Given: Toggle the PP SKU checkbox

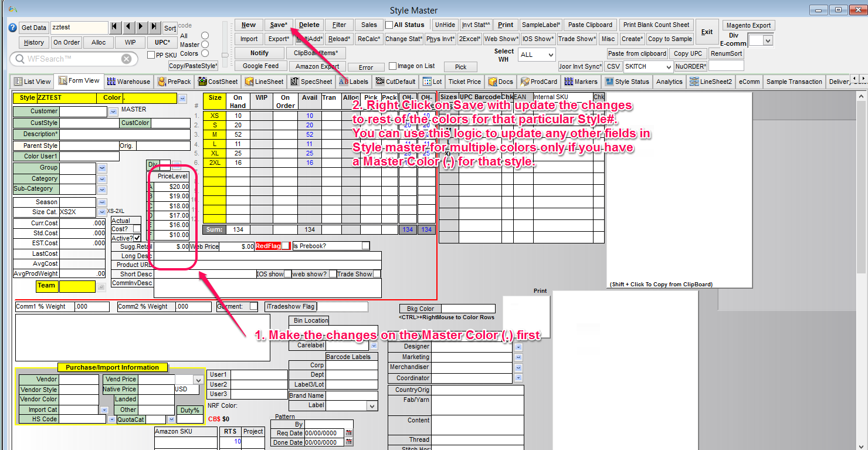Looking at the screenshot, I should click(x=151, y=55).
